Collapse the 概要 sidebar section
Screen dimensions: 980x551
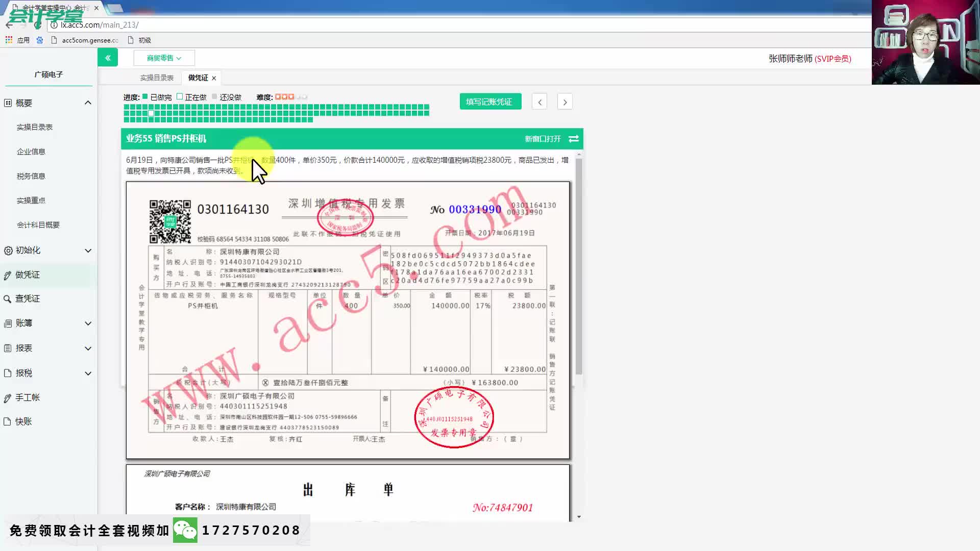(x=88, y=103)
